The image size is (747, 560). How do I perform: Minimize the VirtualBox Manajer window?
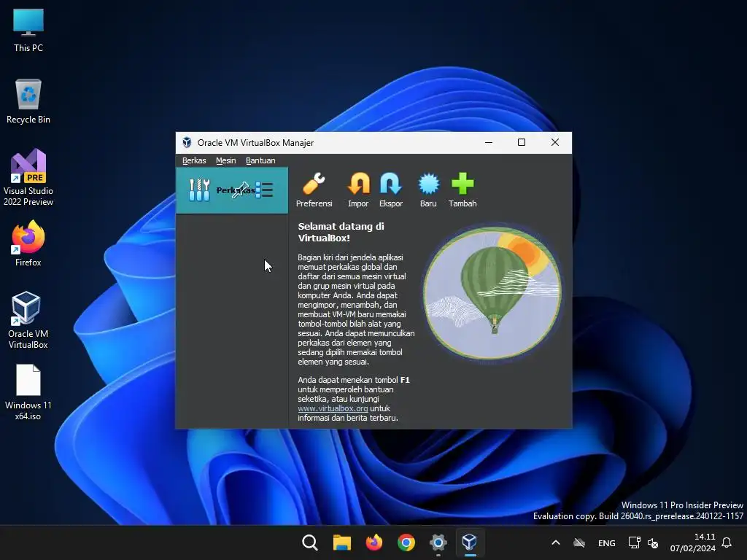(488, 142)
